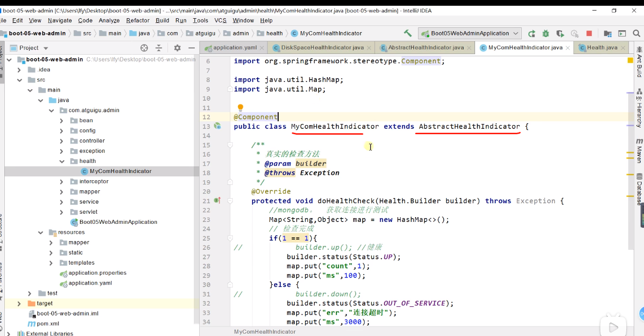The image size is (644, 336).
Task: Open the Refactor menu
Action: click(138, 20)
